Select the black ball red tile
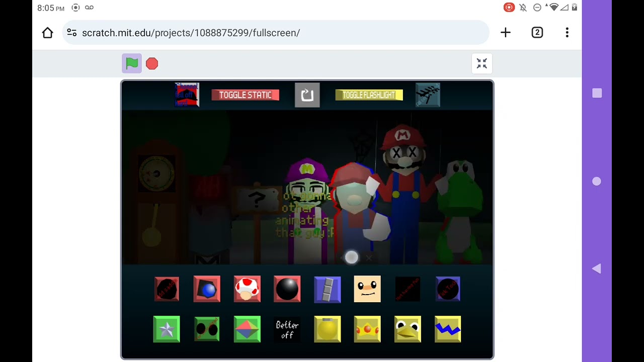The width and height of the screenshot is (644, 362). 287,289
